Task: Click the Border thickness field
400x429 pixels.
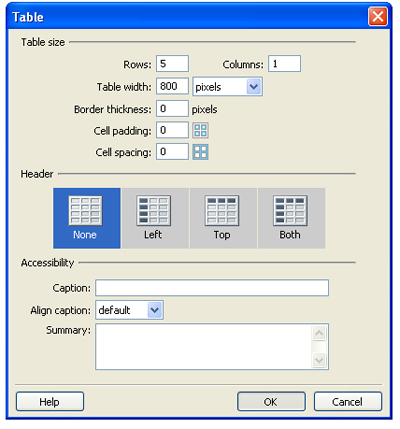Action: pyautogui.click(x=172, y=109)
